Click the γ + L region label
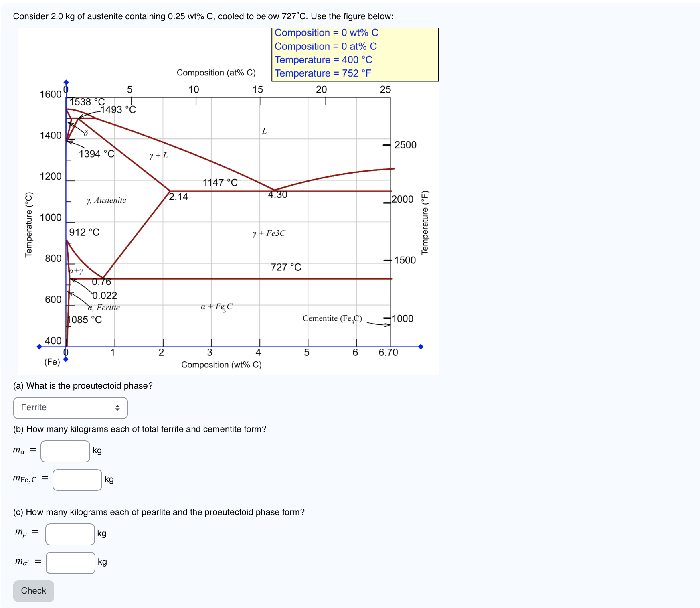 [158, 156]
